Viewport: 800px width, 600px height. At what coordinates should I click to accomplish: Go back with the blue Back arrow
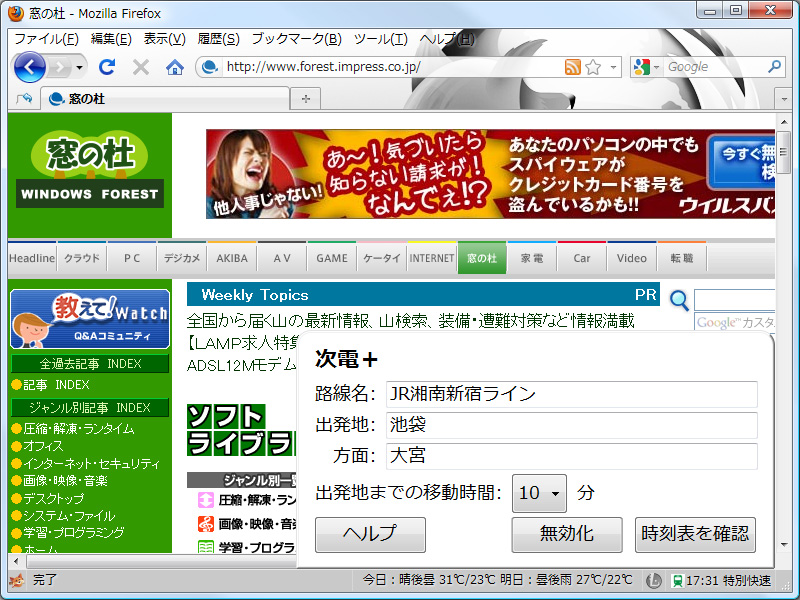(29, 67)
